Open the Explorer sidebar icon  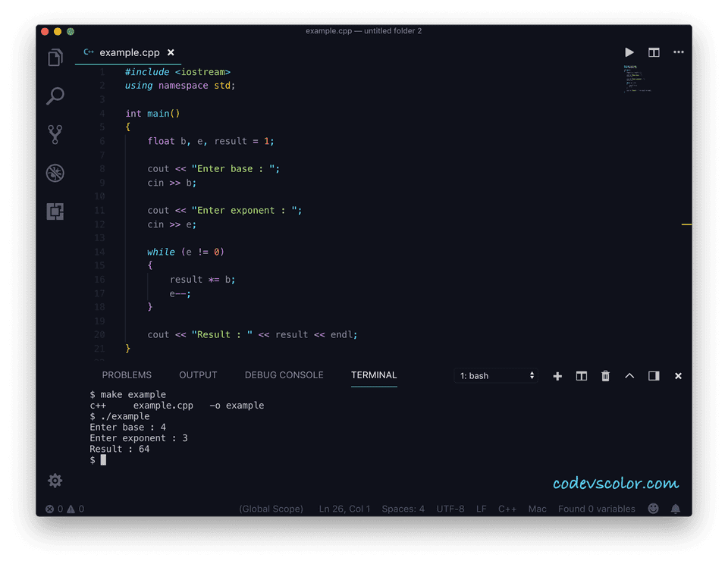coord(55,57)
